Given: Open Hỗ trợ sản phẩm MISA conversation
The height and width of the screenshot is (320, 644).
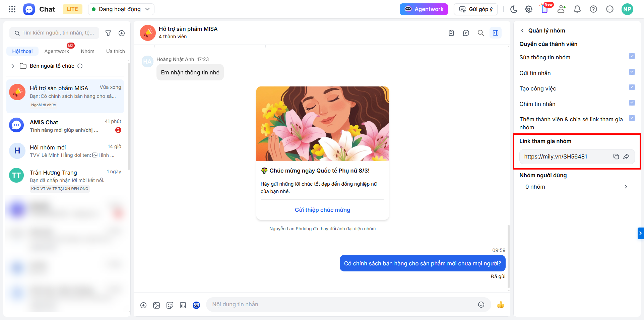Looking at the screenshot, I should point(65,96).
